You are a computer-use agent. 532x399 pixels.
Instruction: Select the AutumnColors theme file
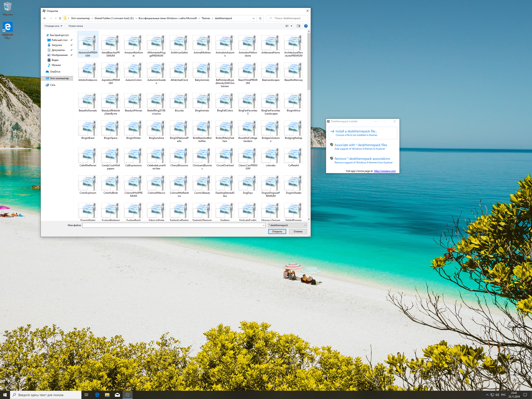point(133,72)
